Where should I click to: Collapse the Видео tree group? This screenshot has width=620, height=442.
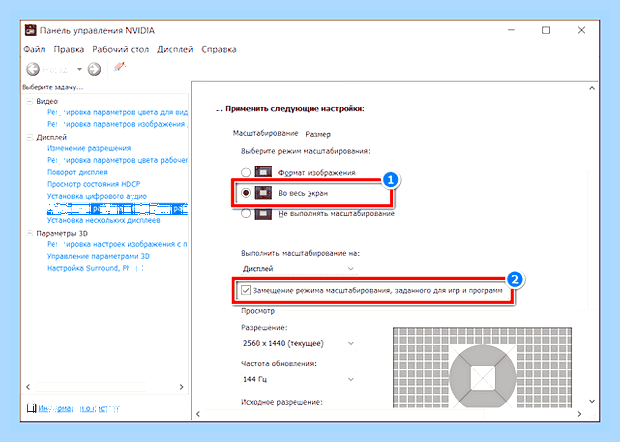click(x=29, y=102)
